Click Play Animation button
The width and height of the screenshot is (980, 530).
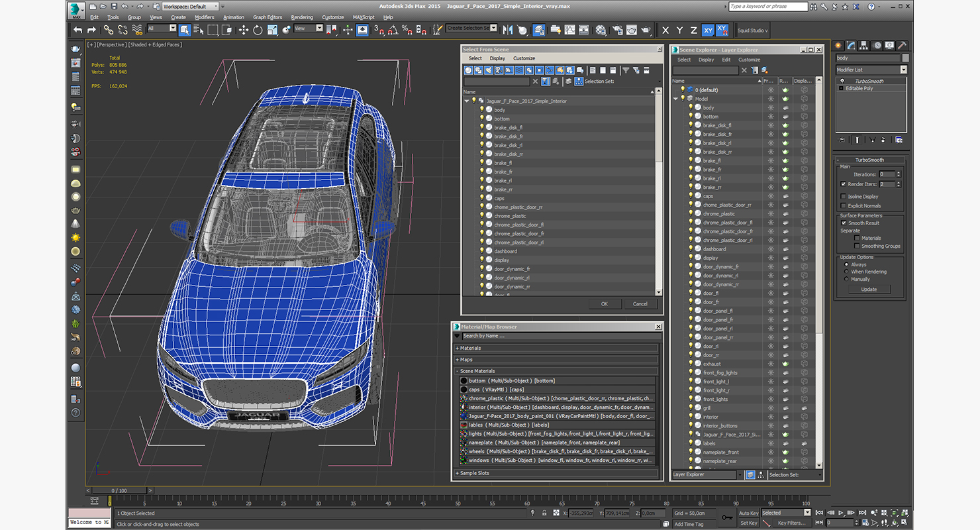(x=841, y=513)
